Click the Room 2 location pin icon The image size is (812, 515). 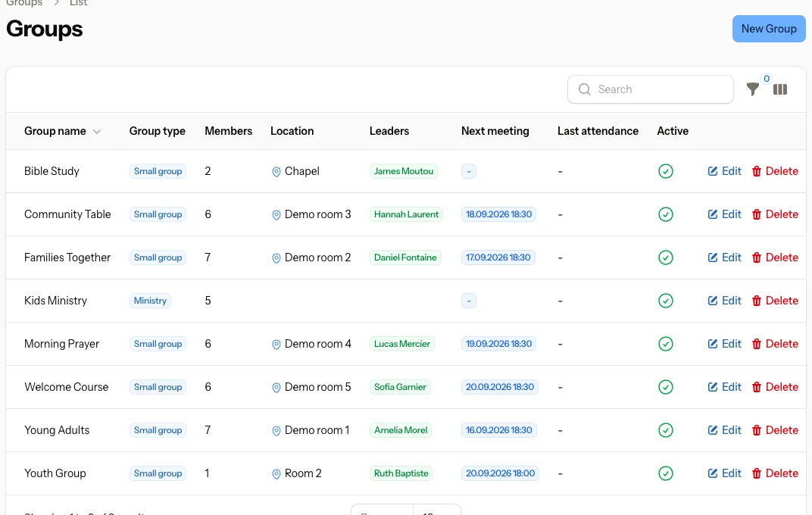[276, 473]
